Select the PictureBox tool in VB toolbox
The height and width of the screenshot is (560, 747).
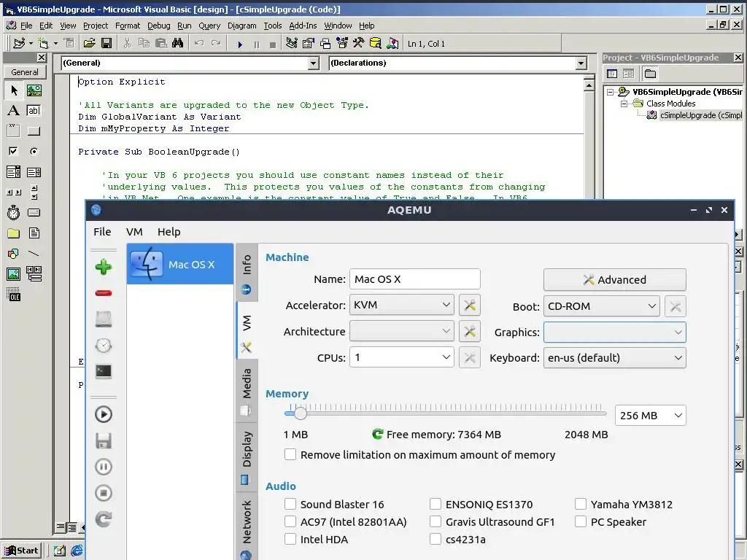click(x=34, y=90)
